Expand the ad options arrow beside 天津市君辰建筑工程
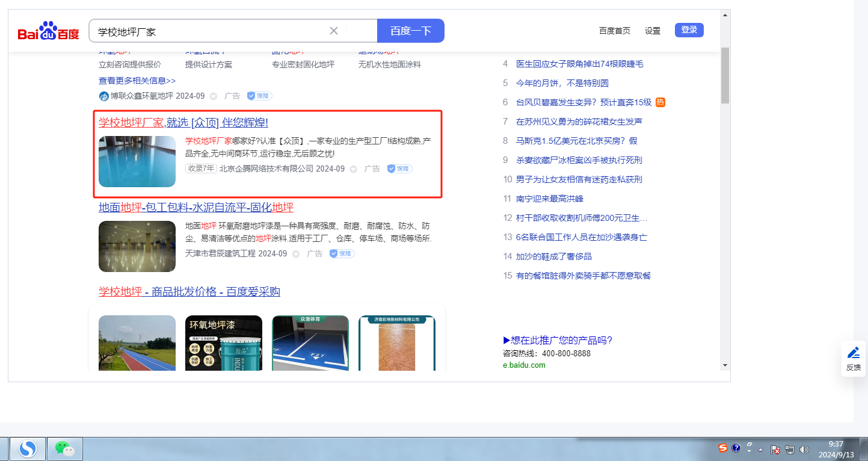Viewport: 868px width, 461px height. point(295,254)
